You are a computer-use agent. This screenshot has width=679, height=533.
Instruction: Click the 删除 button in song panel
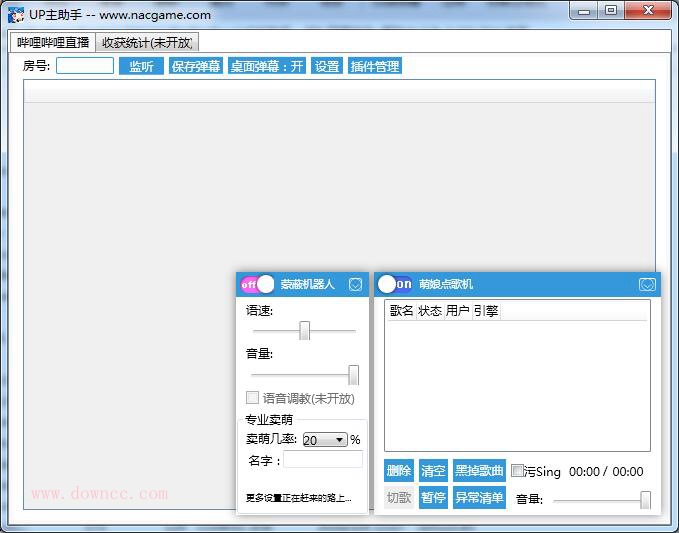click(x=398, y=471)
